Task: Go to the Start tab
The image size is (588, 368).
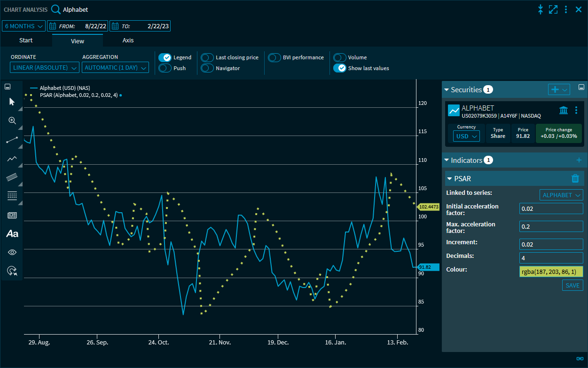Action: tap(26, 40)
